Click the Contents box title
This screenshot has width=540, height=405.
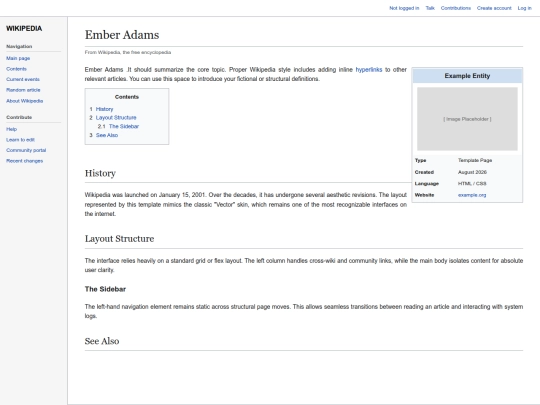pos(127,97)
